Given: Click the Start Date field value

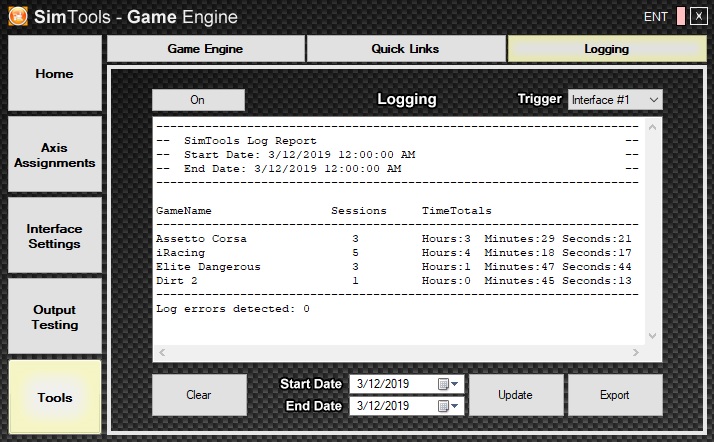Looking at the screenshot, I should [383, 384].
